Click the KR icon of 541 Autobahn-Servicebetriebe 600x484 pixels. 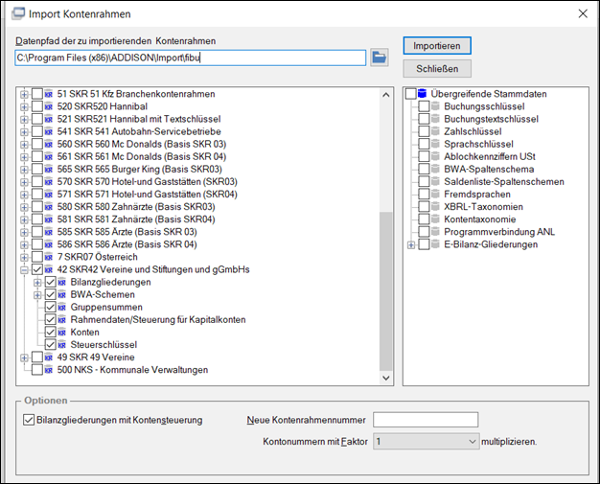(x=49, y=132)
